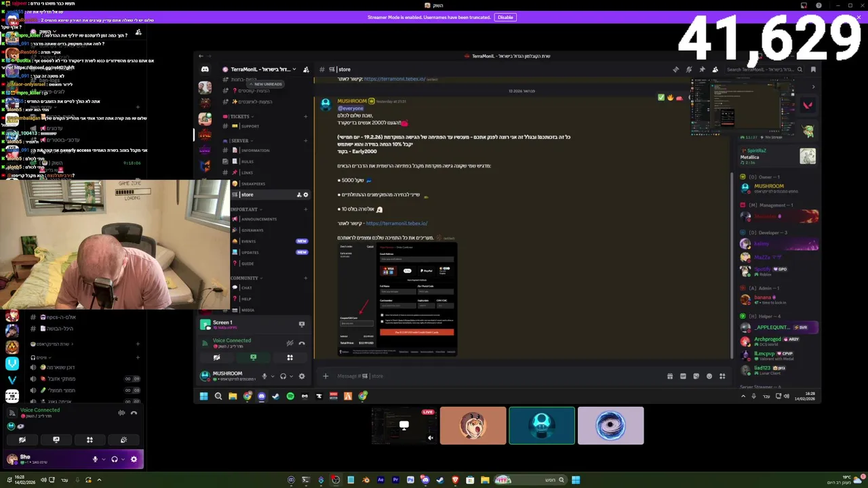Open input device dropdown in Sho's user panel
The height and width of the screenshot is (488, 868).
103,460
